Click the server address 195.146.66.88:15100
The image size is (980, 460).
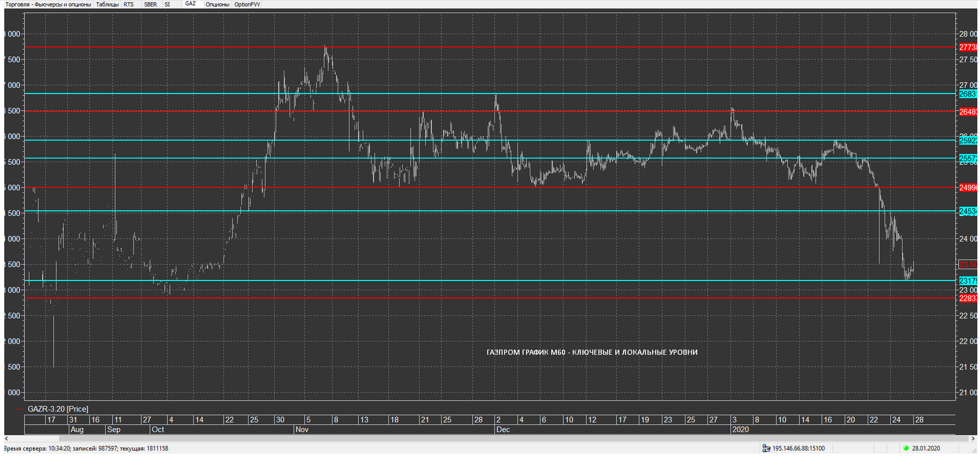pos(798,448)
